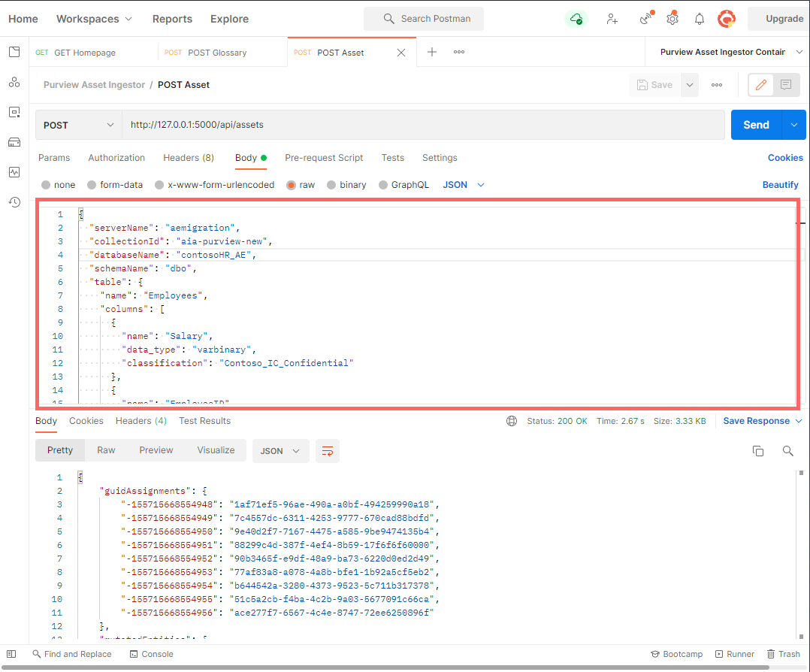Switch to the Tests tab
Viewport: 810px width, 672px height.
pyautogui.click(x=392, y=158)
